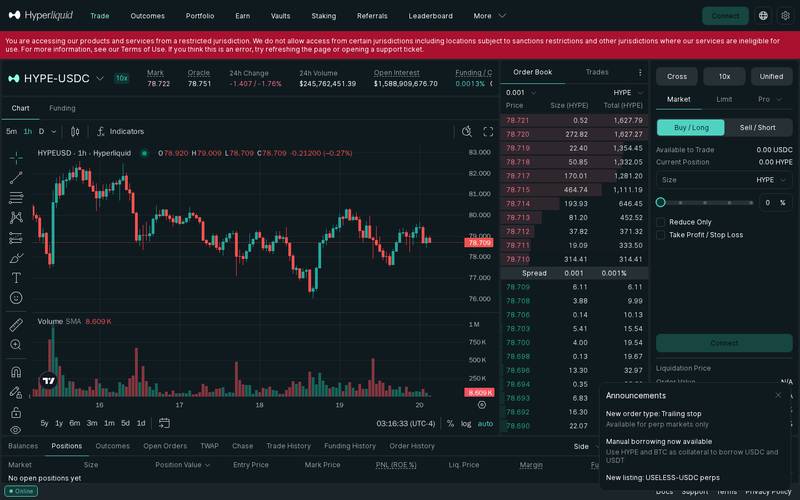Select the brush drawing tool

point(16,258)
